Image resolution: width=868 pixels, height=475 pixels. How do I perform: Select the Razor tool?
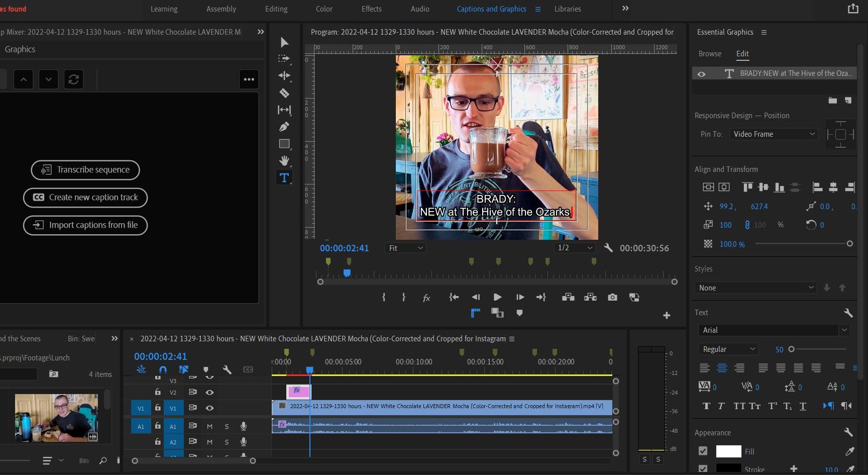pos(284,93)
